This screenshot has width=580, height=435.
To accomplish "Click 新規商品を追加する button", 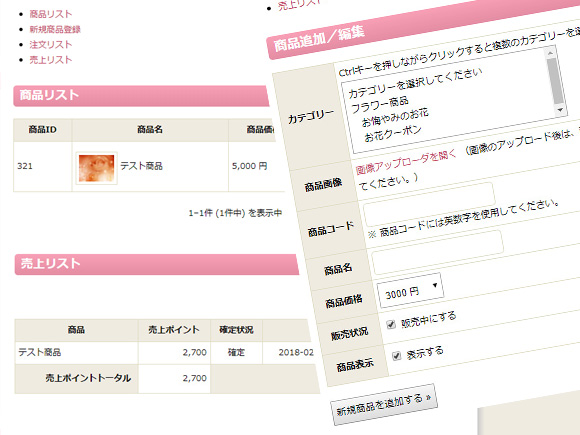I will point(384,405).
